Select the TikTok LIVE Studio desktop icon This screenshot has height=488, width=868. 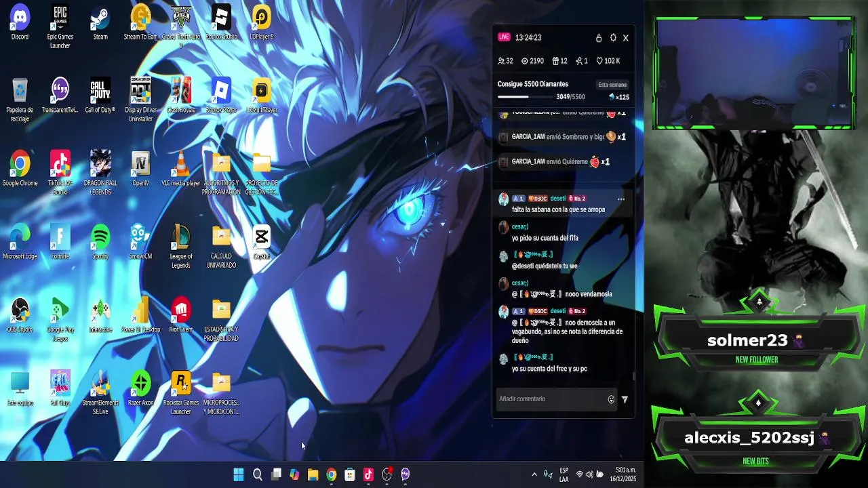[x=60, y=174]
